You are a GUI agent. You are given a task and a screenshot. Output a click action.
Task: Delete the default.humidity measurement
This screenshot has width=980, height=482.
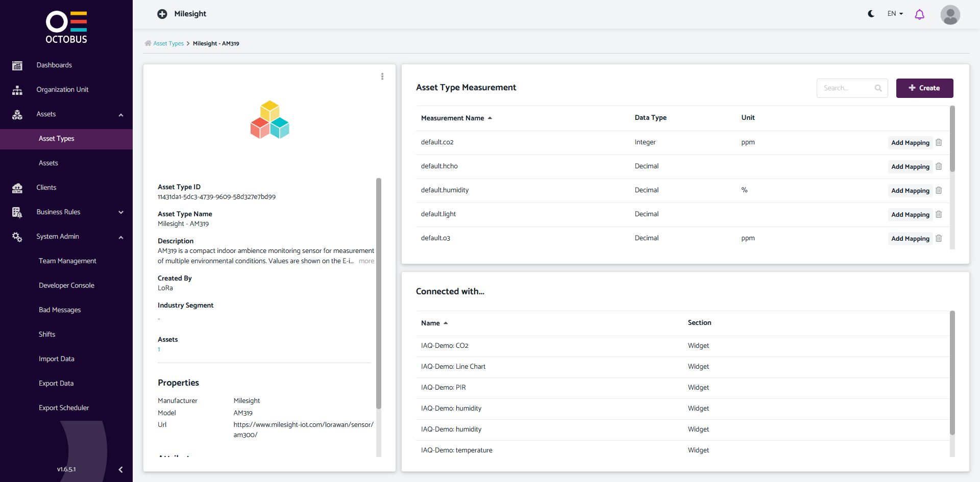coord(939,190)
